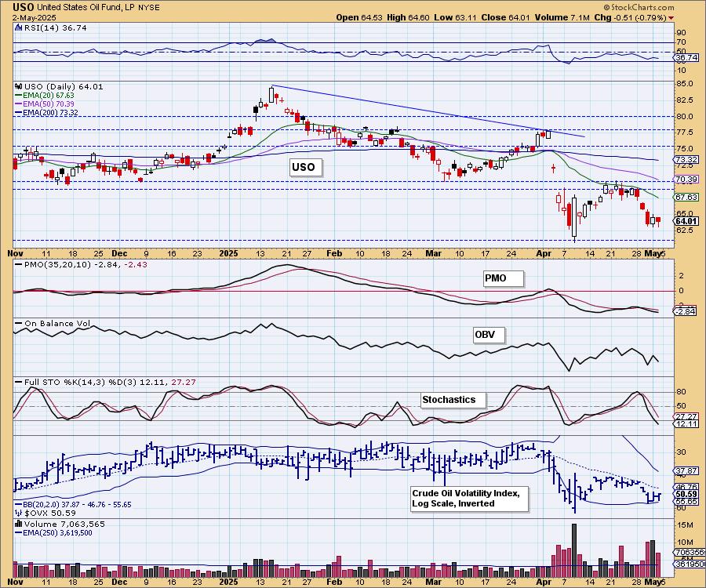Click the Close 64.01 value
This screenshot has width=706, height=588.
click(x=506, y=17)
